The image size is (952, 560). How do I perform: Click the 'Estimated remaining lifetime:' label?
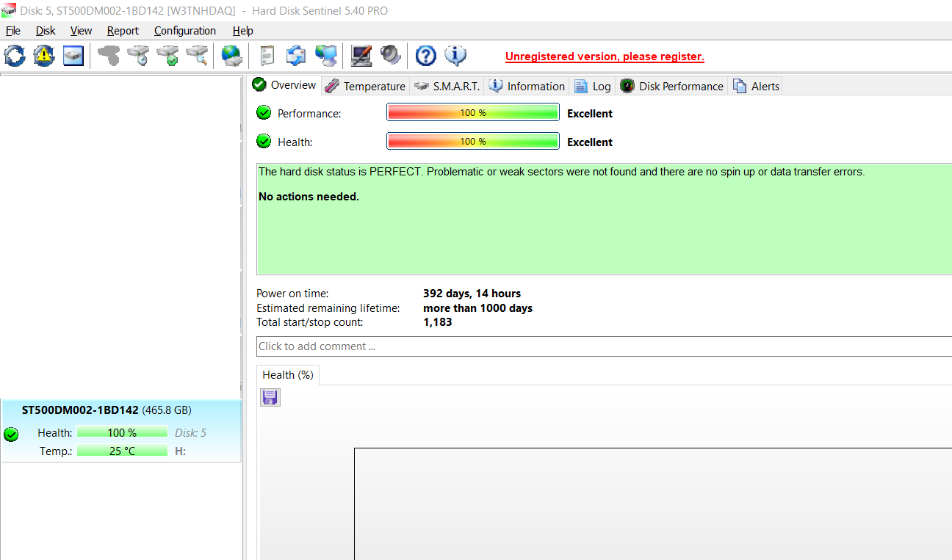click(328, 308)
